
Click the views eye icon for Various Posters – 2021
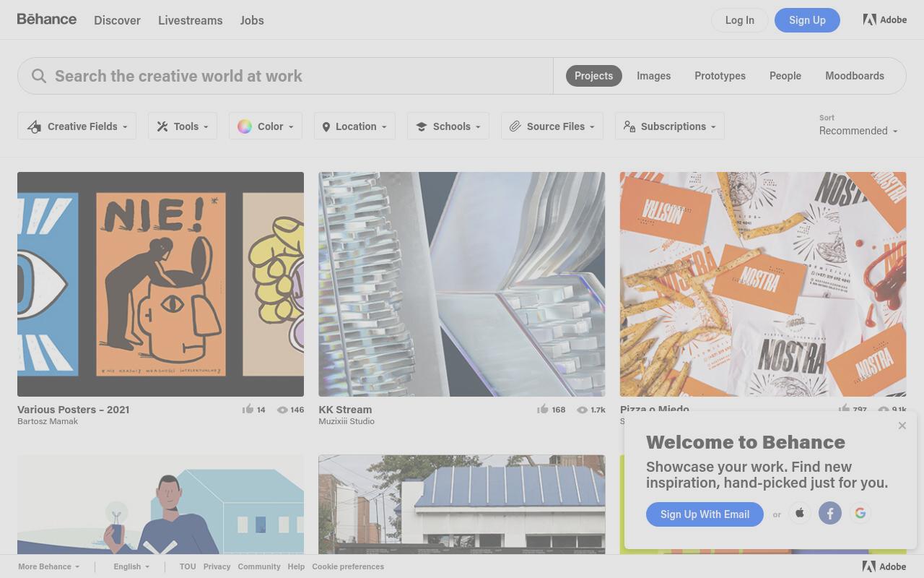pyautogui.click(x=282, y=410)
